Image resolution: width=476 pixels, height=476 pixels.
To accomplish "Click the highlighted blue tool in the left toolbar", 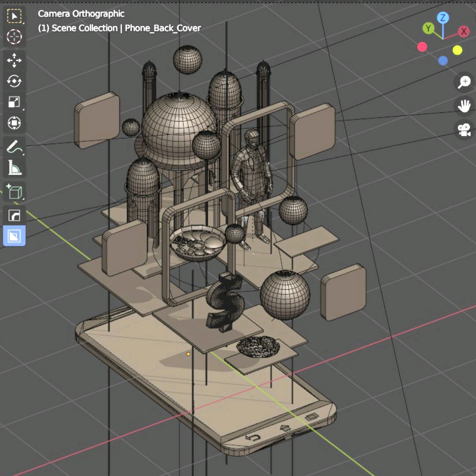I will pyautogui.click(x=14, y=236).
